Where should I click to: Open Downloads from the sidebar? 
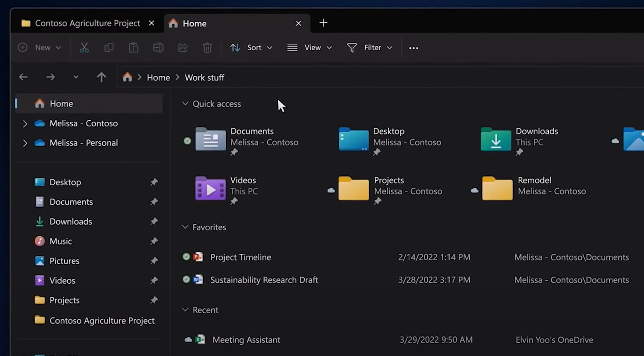71,222
